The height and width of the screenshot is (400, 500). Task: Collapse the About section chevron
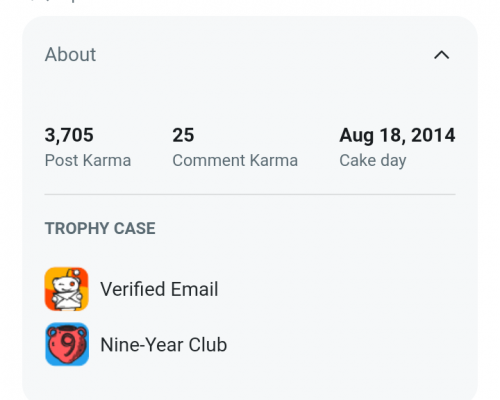point(441,55)
